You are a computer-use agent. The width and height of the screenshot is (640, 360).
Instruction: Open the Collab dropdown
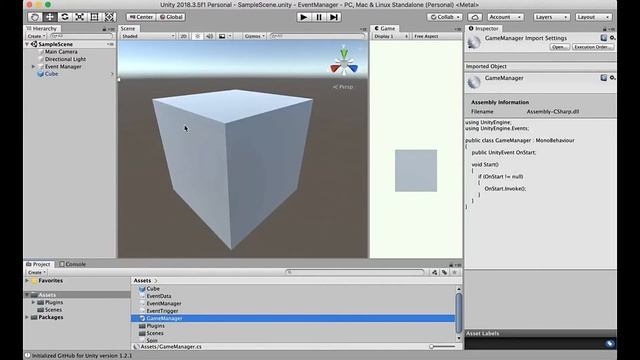(x=444, y=17)
